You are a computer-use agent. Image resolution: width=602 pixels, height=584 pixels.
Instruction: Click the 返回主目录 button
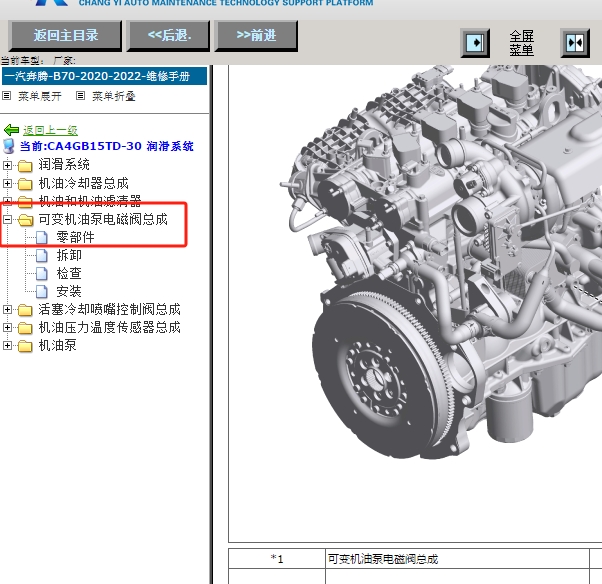click(x=66, y=36)
